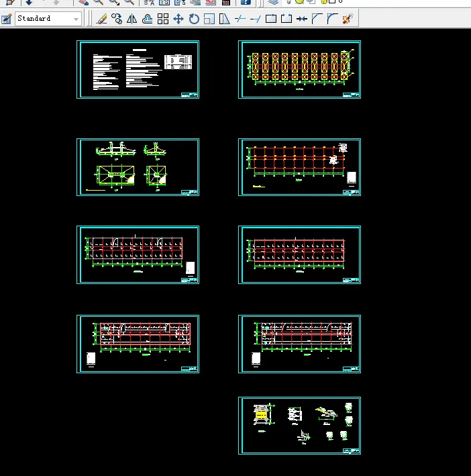This screenshot has height=476, width=471.
Task: Open the Table Style manager icon
Action: point(6,19)
